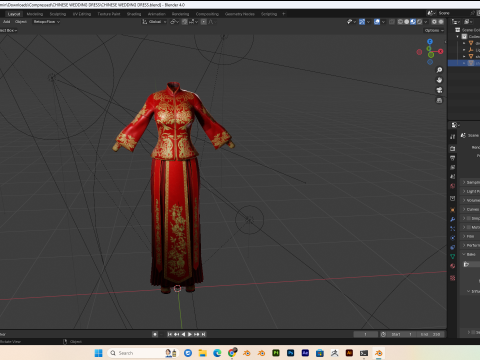Switch to material preview shading

(413, 22)
